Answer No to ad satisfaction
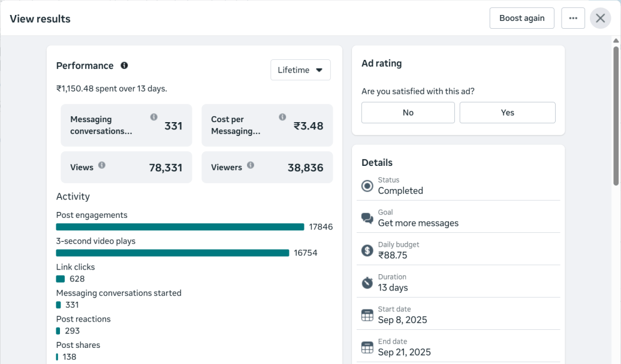This screenshot has height=364, width=621. click(x=408, y=113)
